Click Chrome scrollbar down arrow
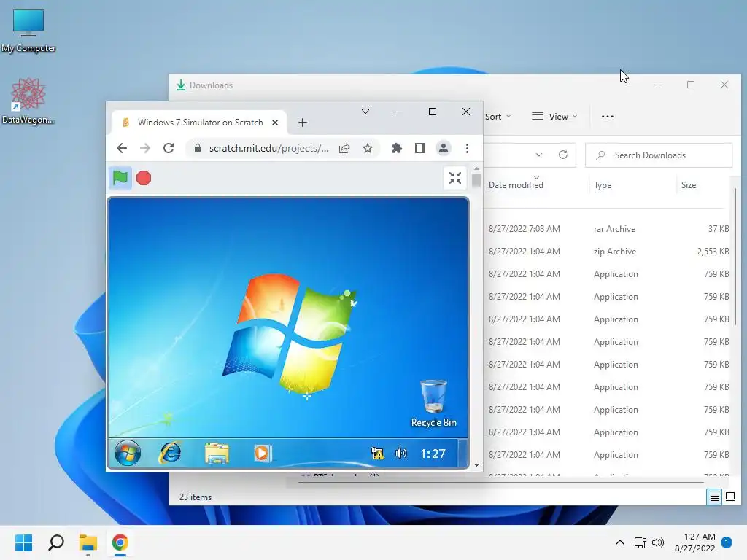This screenshot has height=560, width=747. point(476,465)
